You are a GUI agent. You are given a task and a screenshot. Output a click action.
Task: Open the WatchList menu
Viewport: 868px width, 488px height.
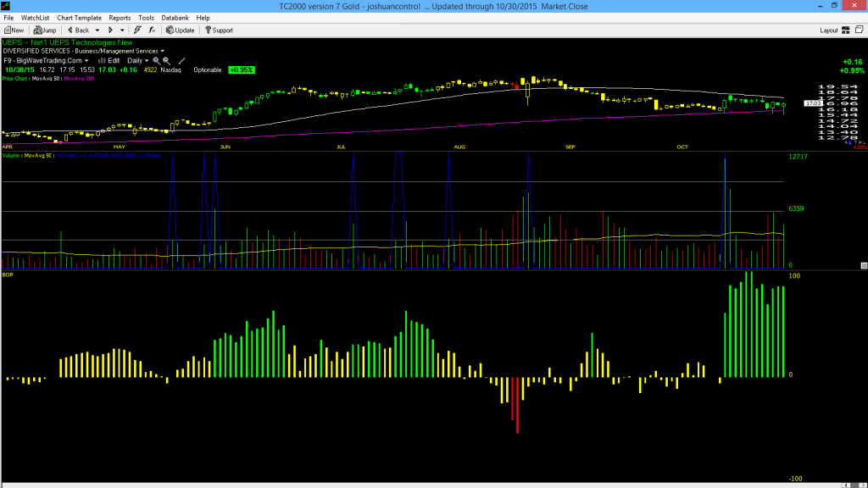(x=35, y=18)
